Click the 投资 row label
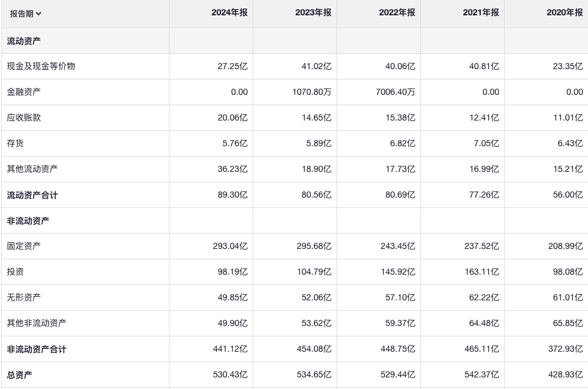 (15, 272)
